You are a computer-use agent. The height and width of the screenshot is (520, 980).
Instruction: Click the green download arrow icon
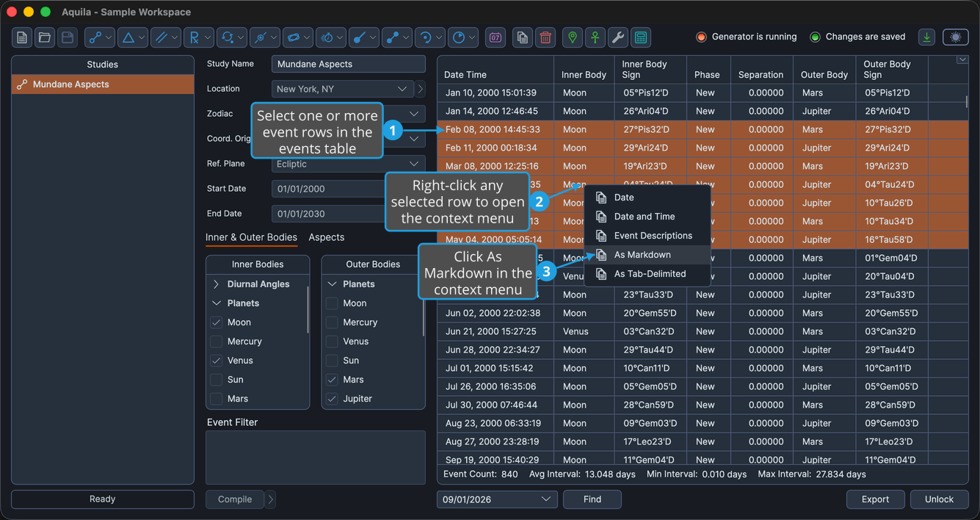(x=927, y=37)
